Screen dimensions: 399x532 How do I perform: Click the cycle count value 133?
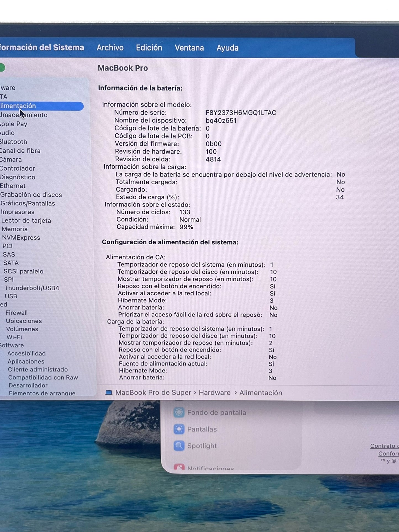tap(185, 212)
